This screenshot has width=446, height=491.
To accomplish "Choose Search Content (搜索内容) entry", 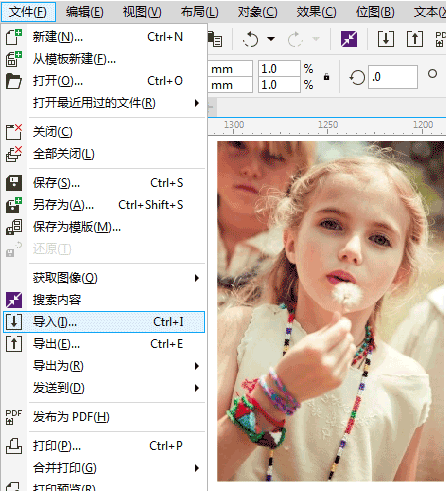I will coord(104,300).
